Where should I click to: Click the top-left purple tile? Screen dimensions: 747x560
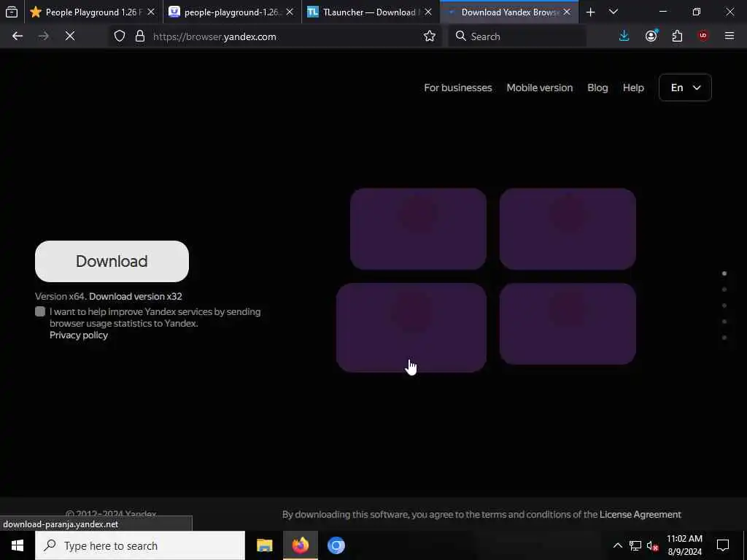418,228
